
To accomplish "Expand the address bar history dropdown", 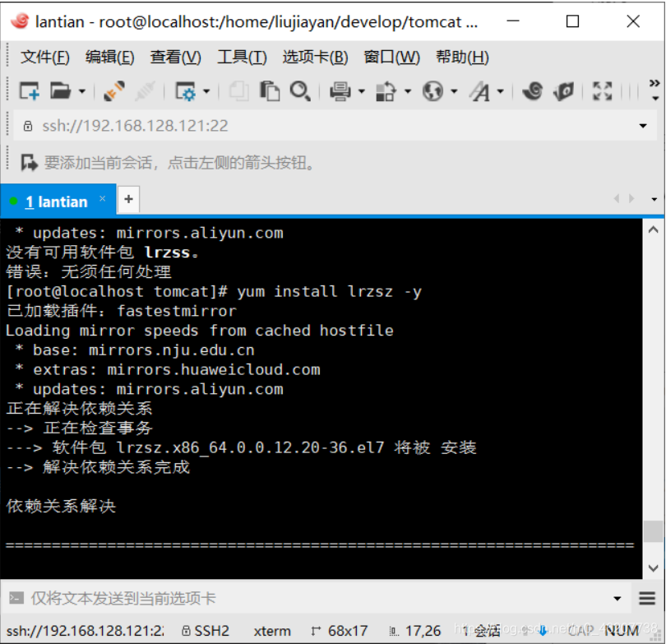I will 643,126.
